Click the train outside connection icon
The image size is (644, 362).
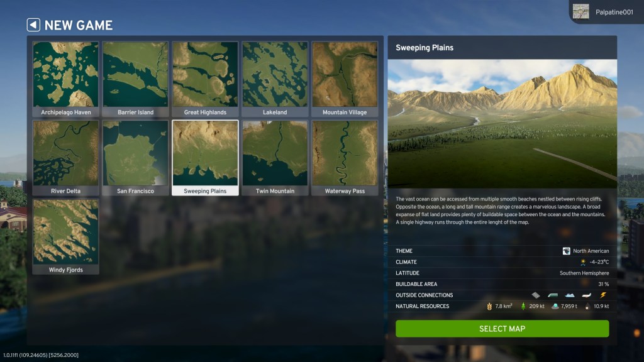point(553,295)
